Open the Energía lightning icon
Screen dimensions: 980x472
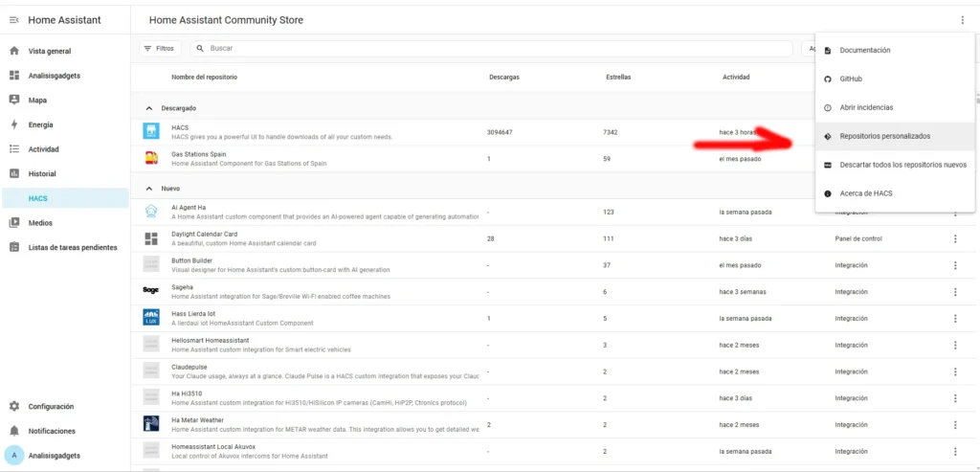[14, 124]
